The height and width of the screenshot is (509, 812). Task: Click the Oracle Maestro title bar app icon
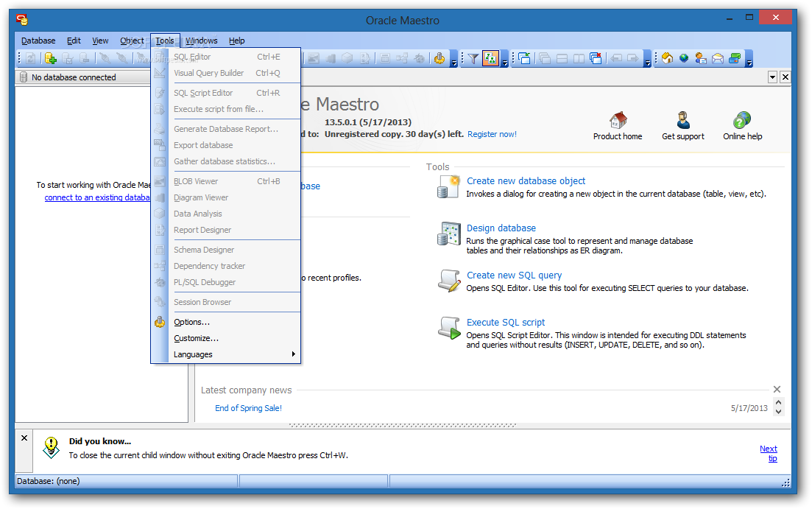click(22, 20)
